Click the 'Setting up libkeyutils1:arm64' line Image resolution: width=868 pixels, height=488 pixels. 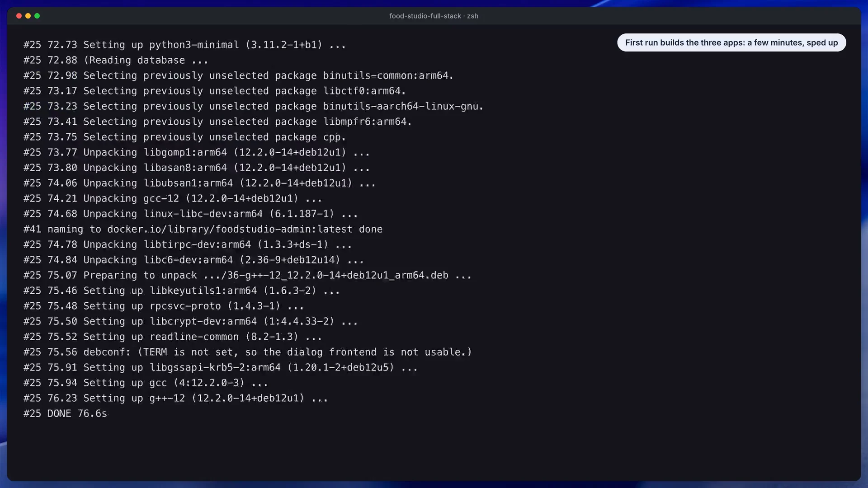click(x=182, y=291)
